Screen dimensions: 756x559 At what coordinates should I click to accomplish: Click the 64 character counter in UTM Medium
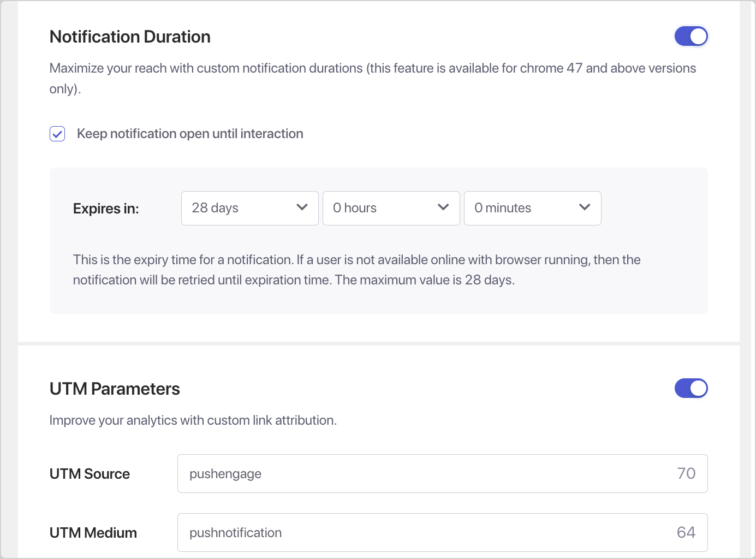pos(686,532)
